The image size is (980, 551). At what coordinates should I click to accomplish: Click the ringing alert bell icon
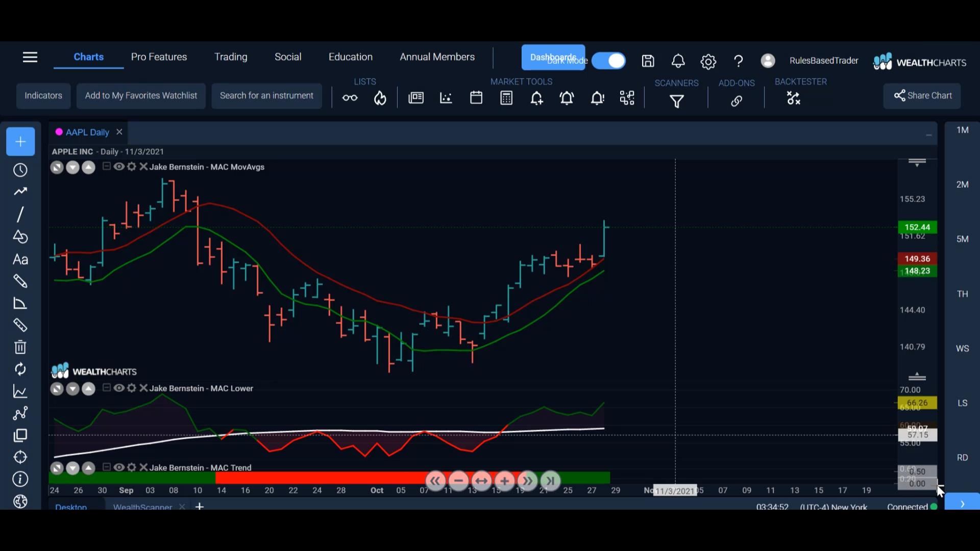[567, 98]
